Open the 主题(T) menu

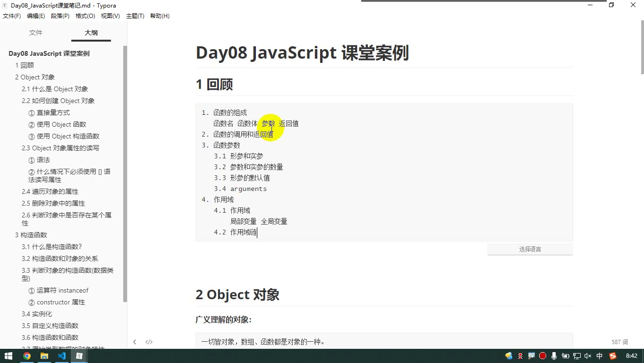click(135, 16)
